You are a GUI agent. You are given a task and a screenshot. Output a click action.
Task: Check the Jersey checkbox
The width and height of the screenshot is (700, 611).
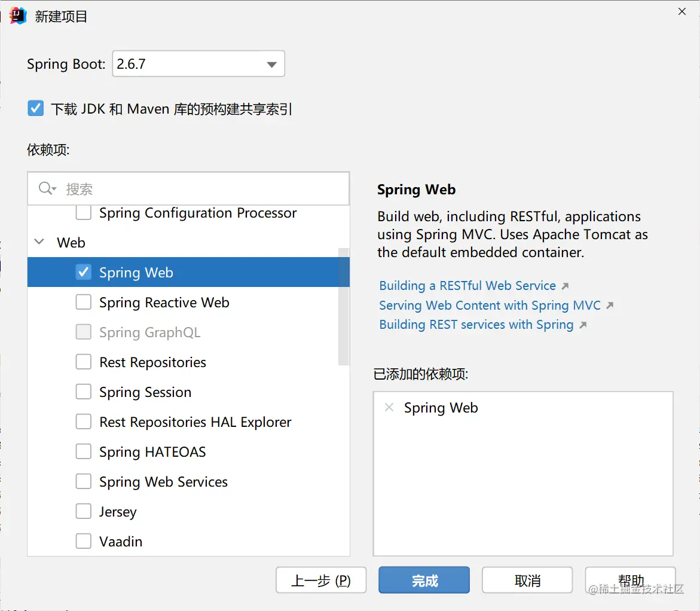84,511
